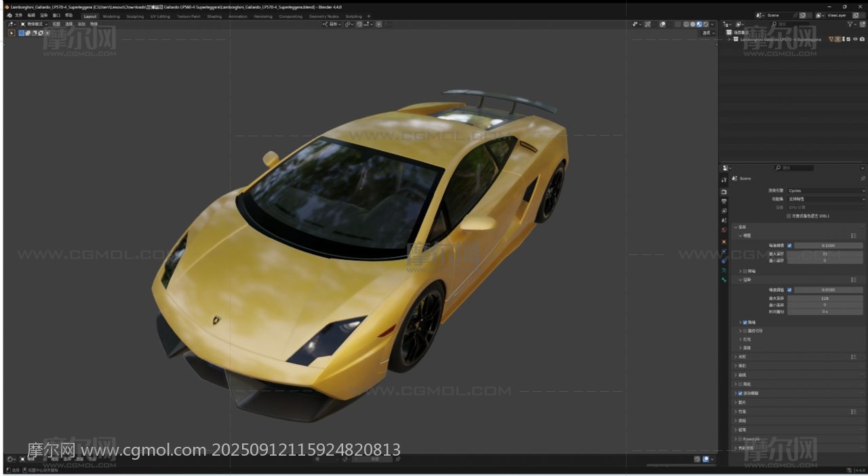Open the World properties tab icon

(x=724, y=230)
